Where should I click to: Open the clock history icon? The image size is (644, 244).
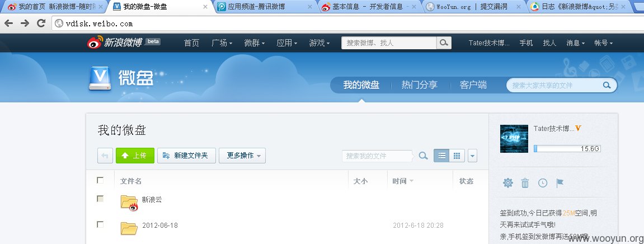tap(543, 183)
